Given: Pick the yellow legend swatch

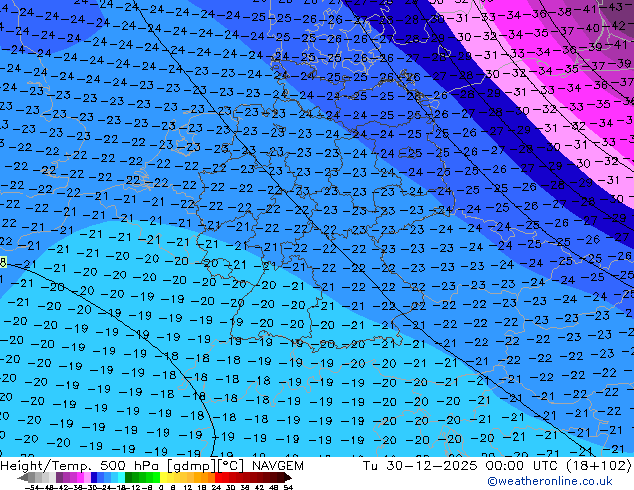Looking at the screenshot, I should tap(166, 477).
